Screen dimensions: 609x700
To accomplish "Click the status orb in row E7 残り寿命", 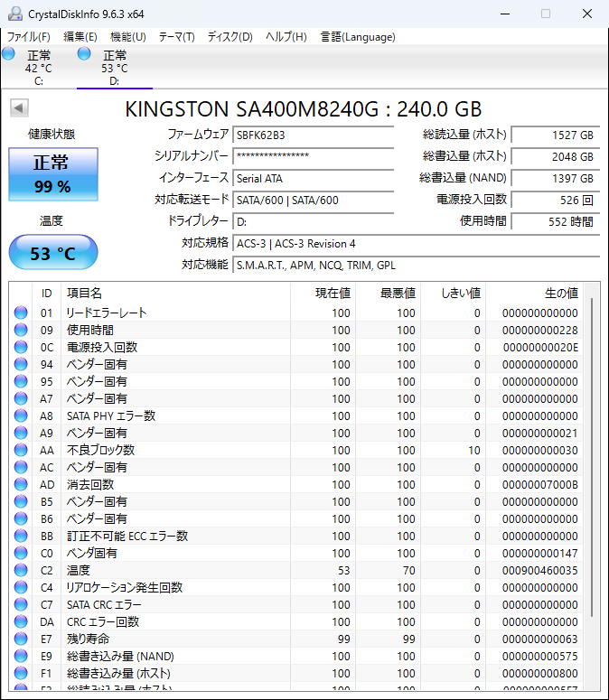I will [x=21, y=639].
